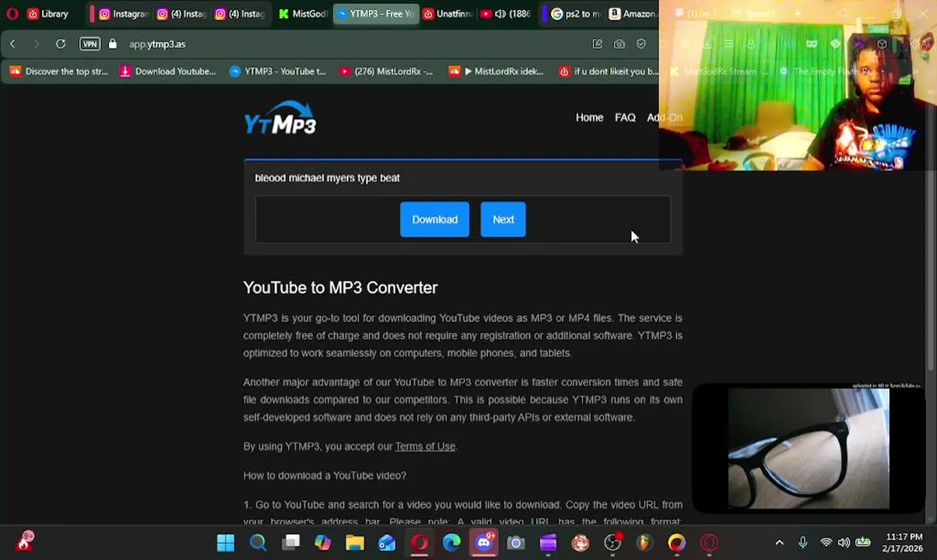Open bookmark Discover the top str...
This screenshot has width=937, height=560.
coord(59,72)
